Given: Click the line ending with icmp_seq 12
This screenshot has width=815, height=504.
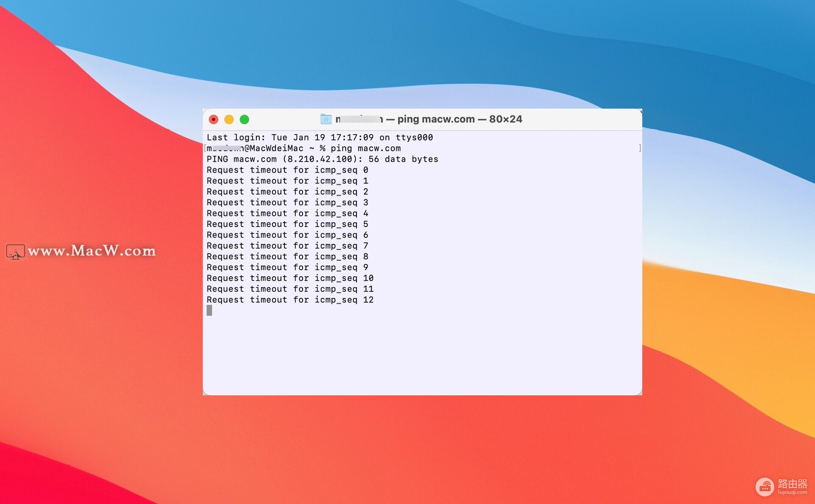Looking at the screenshot, I should pos(290,300).
